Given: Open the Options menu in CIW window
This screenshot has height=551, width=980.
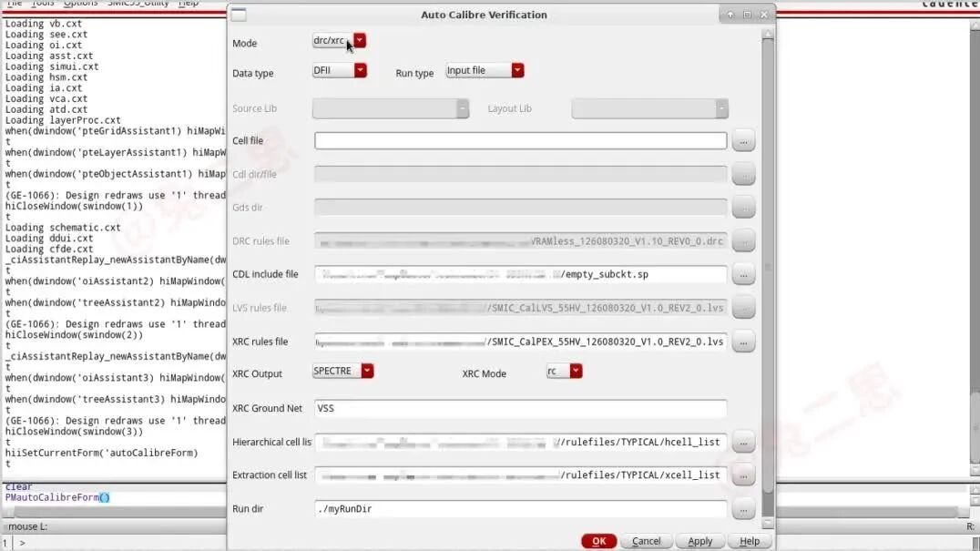Looking at the screenshot, I should pyautogui.click(x=81, y=3).
